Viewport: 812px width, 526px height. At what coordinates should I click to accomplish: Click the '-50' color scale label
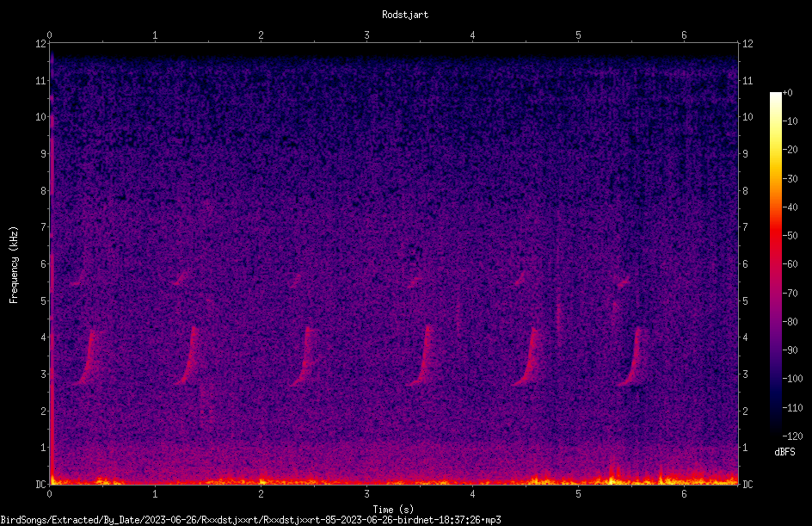tap(790, 235)
